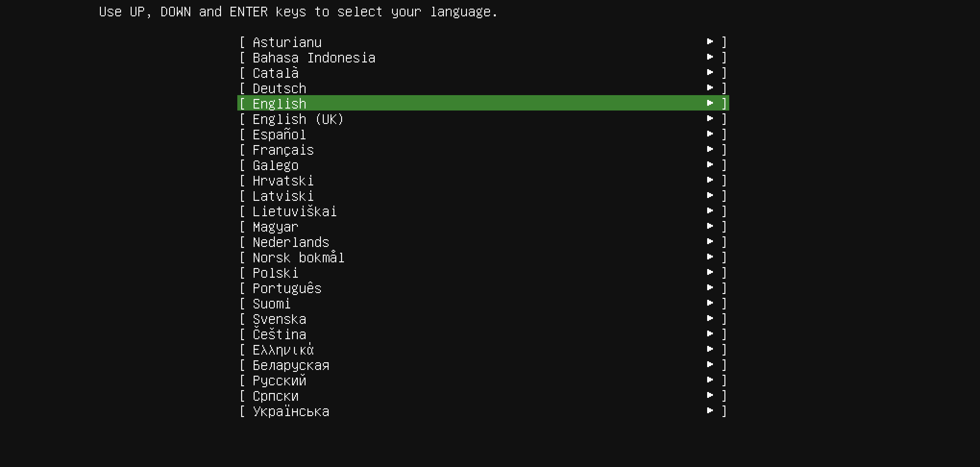Choose Svenska as installer language
Image resolution: width=980 pixels, height=467 pixels.
tap(483, 319)
